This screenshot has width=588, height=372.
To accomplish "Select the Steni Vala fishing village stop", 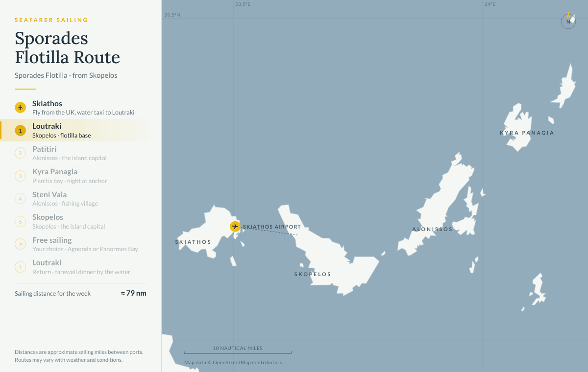I will 76,199.
